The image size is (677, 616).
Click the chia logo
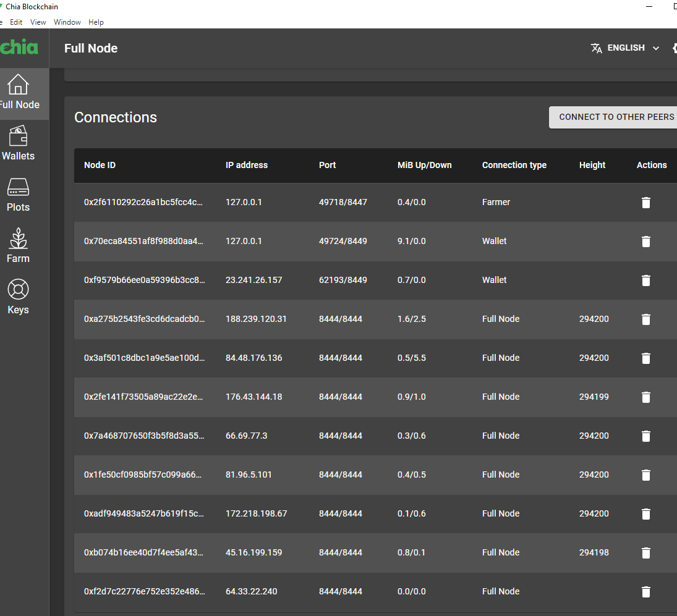pos(19,47)
